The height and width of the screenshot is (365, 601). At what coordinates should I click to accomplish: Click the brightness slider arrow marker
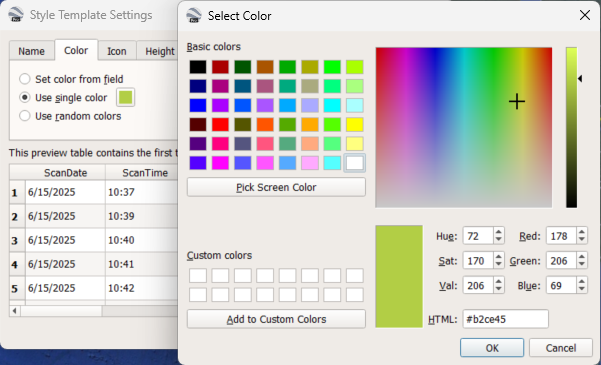pos(580,79)
